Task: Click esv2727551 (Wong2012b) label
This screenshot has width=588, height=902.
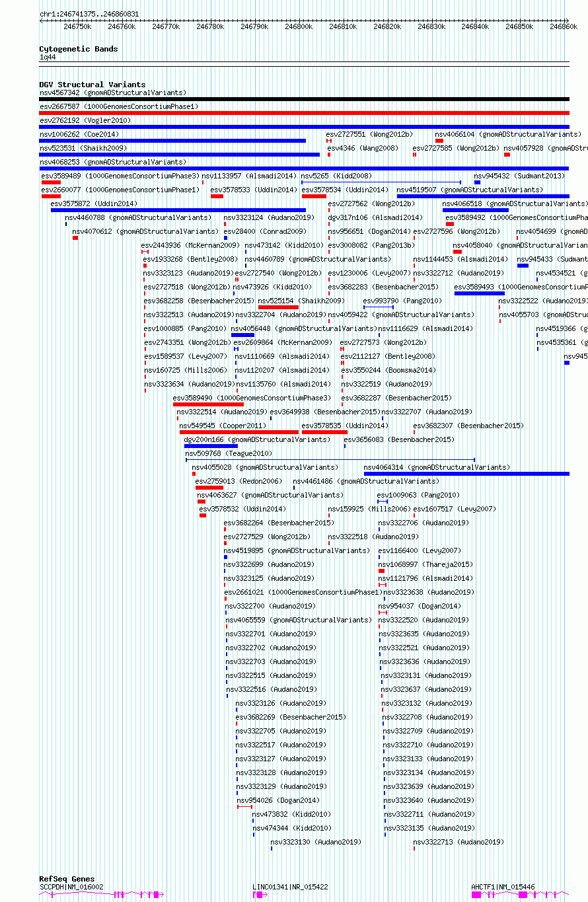Action: tap(369, 134)
